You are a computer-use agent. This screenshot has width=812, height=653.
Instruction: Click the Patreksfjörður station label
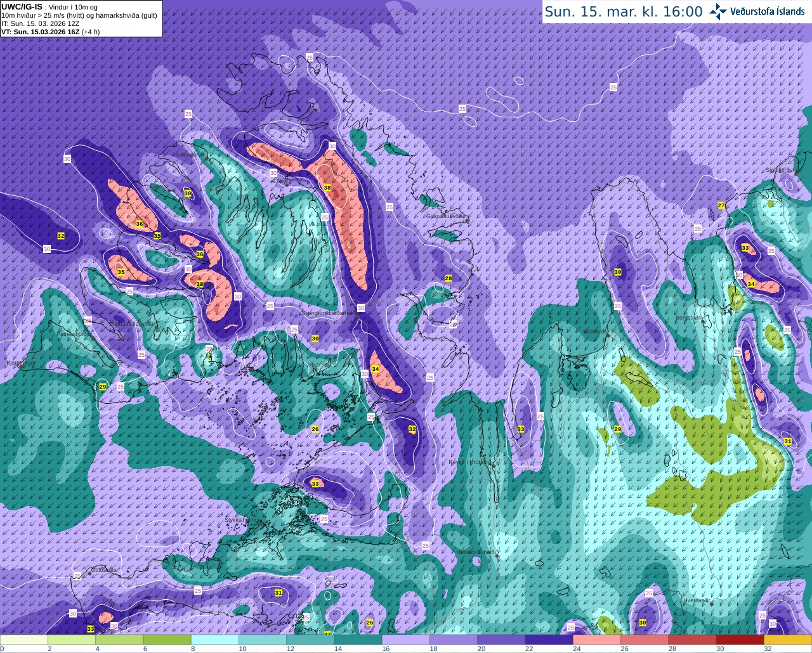pyautogui.click(x=73, y=333)
